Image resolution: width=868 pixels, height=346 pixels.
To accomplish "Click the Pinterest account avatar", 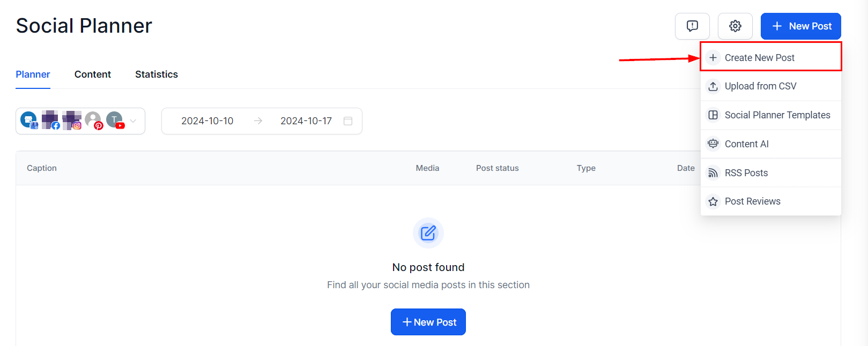I will [x=94, y=120].
